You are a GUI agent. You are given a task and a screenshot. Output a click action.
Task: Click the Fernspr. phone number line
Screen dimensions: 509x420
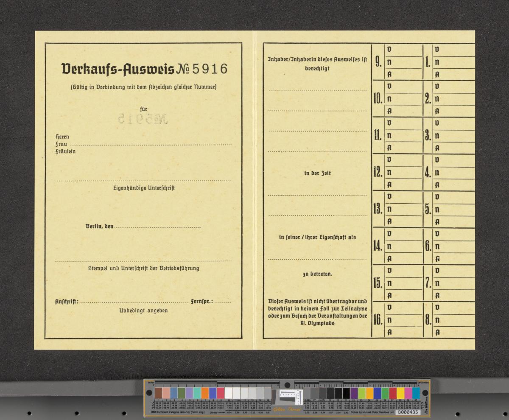[223, 302]
